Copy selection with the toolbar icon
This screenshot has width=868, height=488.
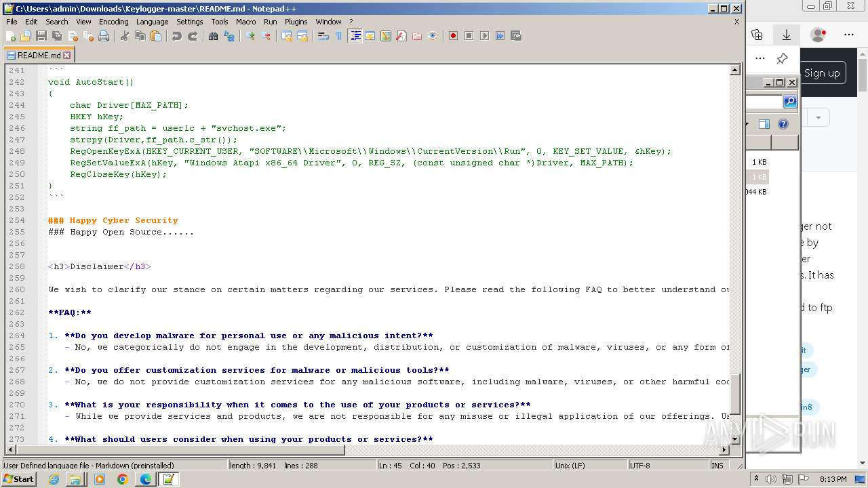140,36
